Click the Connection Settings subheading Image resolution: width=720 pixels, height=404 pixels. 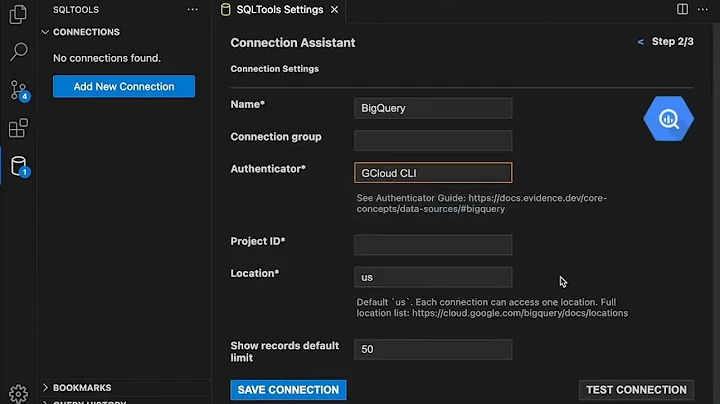[275, 69]
